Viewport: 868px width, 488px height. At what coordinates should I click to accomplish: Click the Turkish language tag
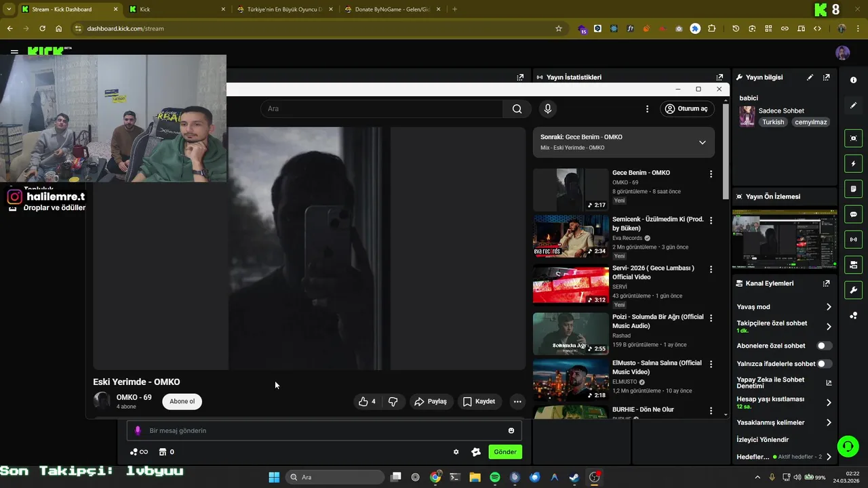coord(773,122)
